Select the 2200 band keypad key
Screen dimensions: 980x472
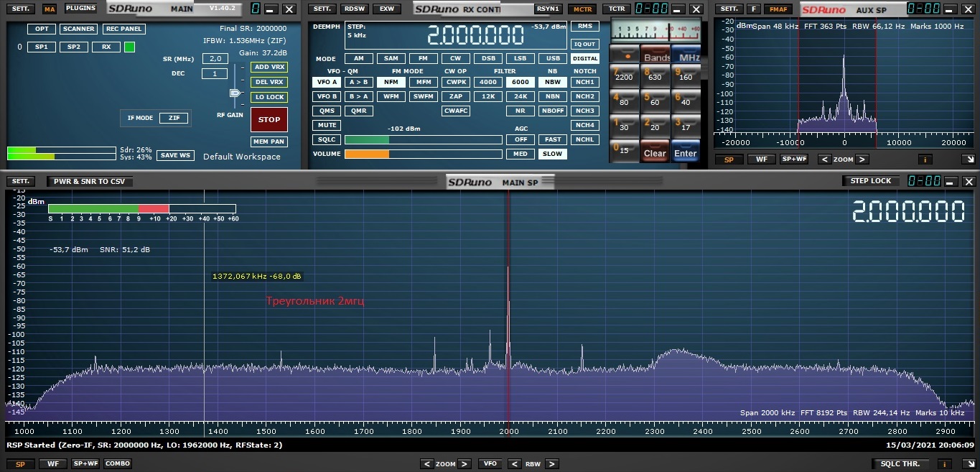click(x=624, y=76)
